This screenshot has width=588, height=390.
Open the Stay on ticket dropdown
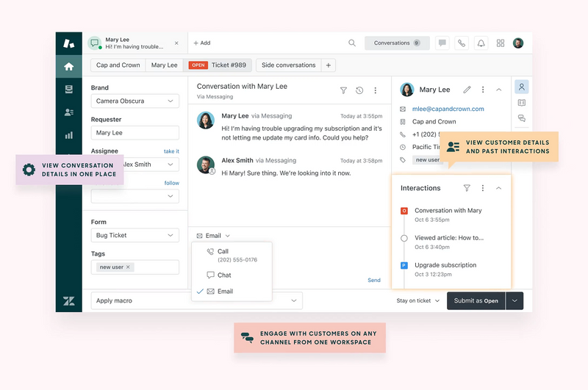417,301
